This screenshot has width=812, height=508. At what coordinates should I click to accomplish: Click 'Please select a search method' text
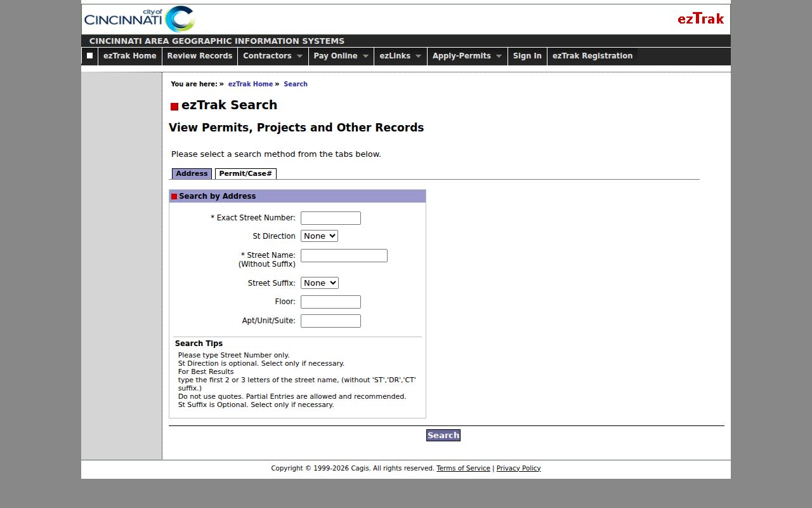tap(276, 154)
